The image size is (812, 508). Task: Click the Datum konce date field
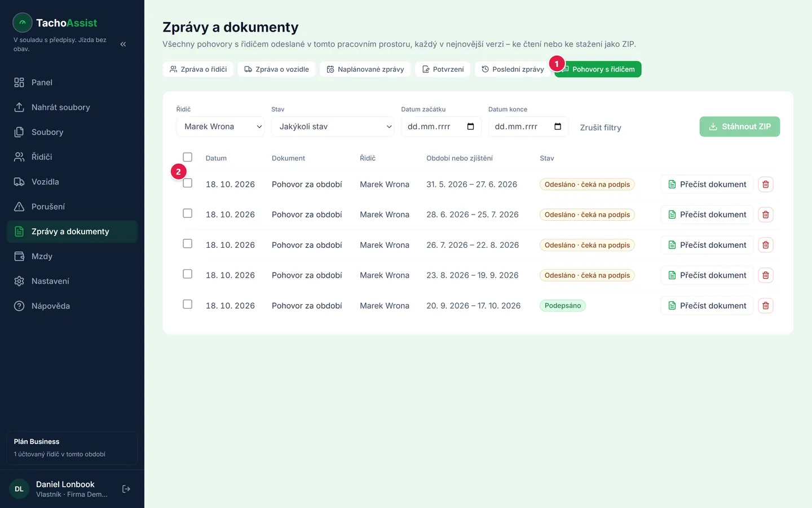tap(528, 126)
